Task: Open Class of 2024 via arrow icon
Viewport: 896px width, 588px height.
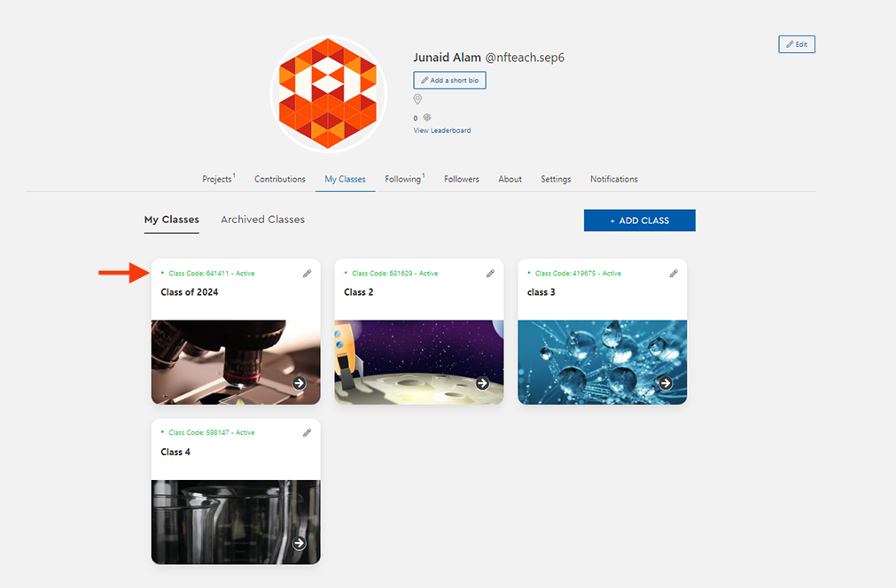Action: pos(299,383)
